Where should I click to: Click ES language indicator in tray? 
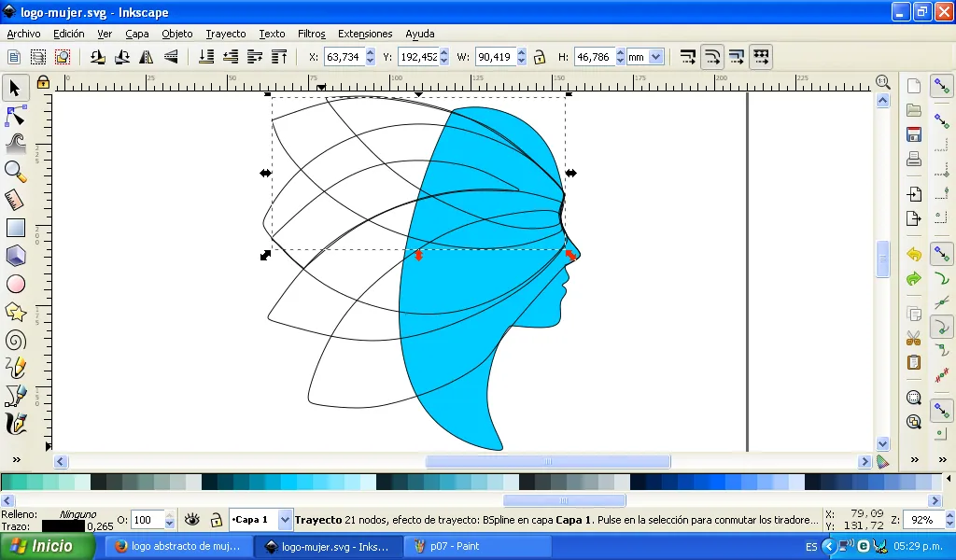811,547
